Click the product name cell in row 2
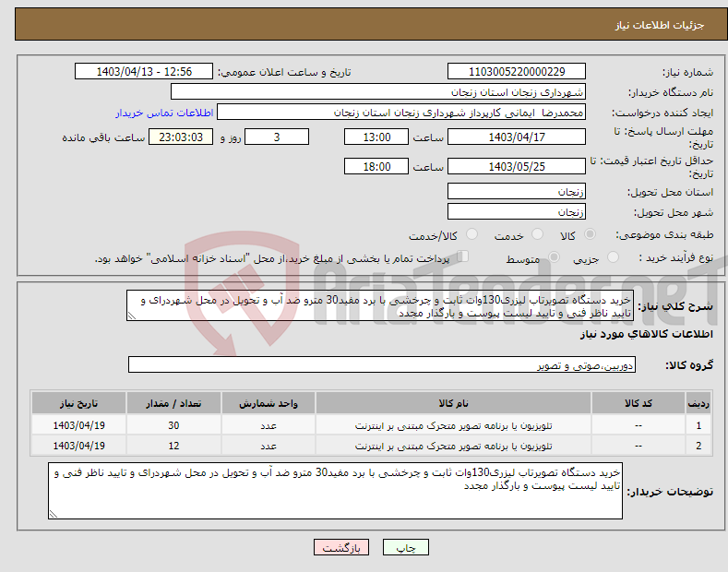Image resolution: width=728 pixels, height=572 pixels. (453, 446)
